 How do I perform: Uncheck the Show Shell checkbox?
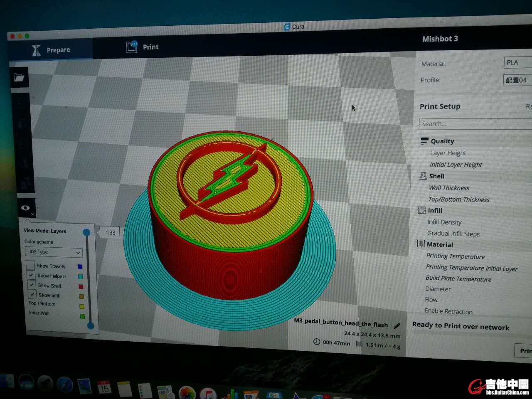click(x=32, y=285)
